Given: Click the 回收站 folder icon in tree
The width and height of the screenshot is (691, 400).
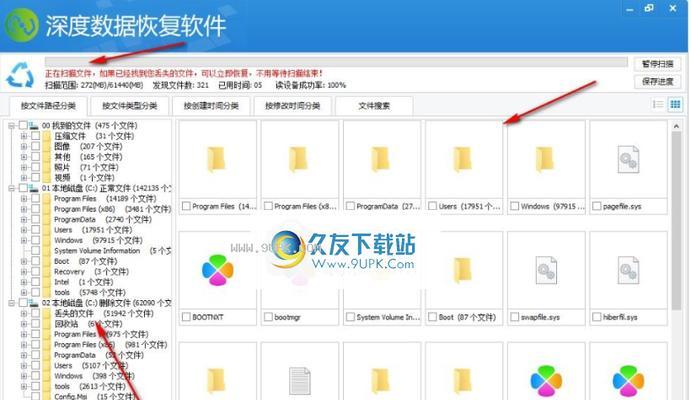Looking at the screenshot, I should point(47,324).
